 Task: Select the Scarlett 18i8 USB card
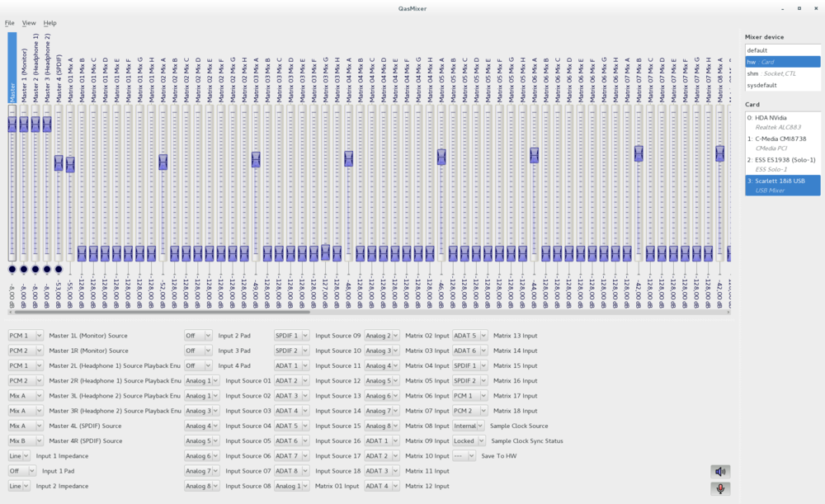click(782, 186)
